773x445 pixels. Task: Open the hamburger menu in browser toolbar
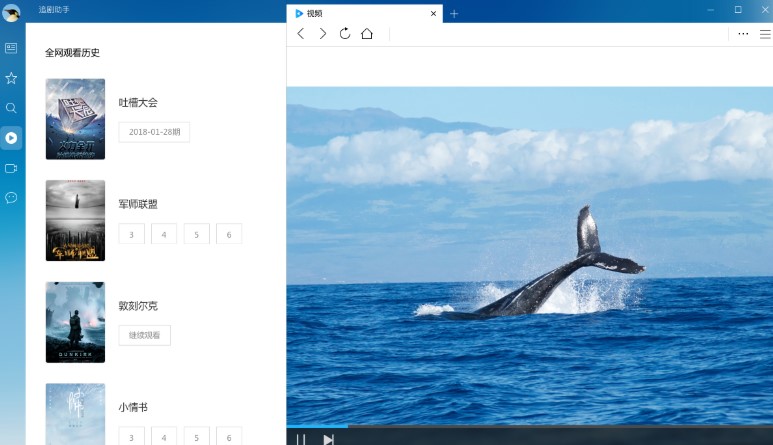pyautogui.click(x=765, y=34)
